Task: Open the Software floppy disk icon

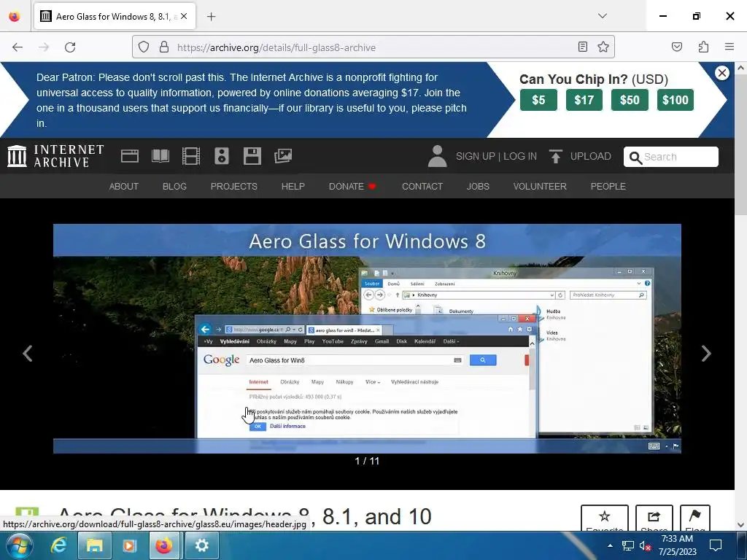Action: coord(252,156)
